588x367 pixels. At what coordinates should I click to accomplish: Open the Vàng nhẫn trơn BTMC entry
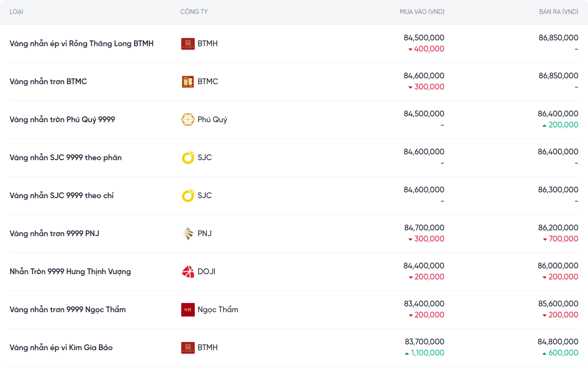pos(48,82)
